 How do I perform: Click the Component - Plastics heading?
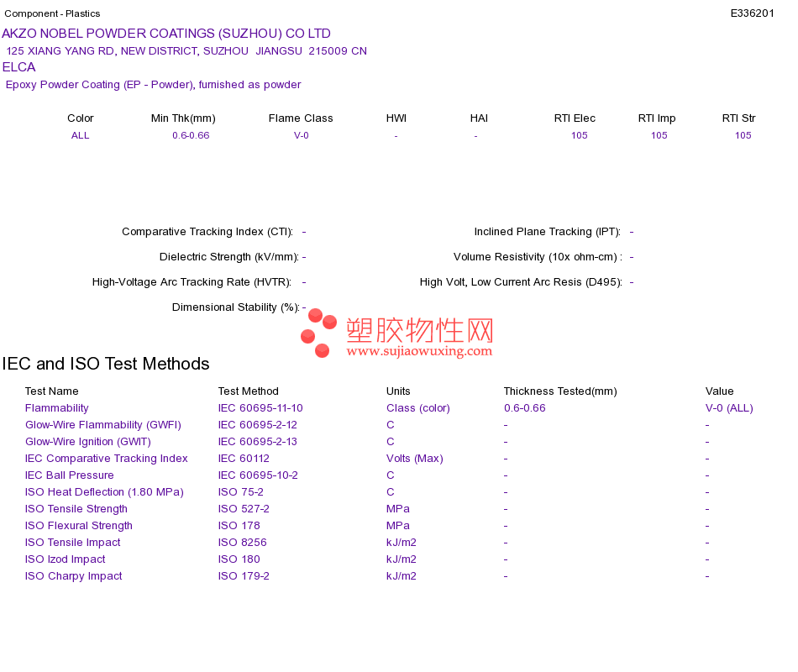[x=52, y=13]
